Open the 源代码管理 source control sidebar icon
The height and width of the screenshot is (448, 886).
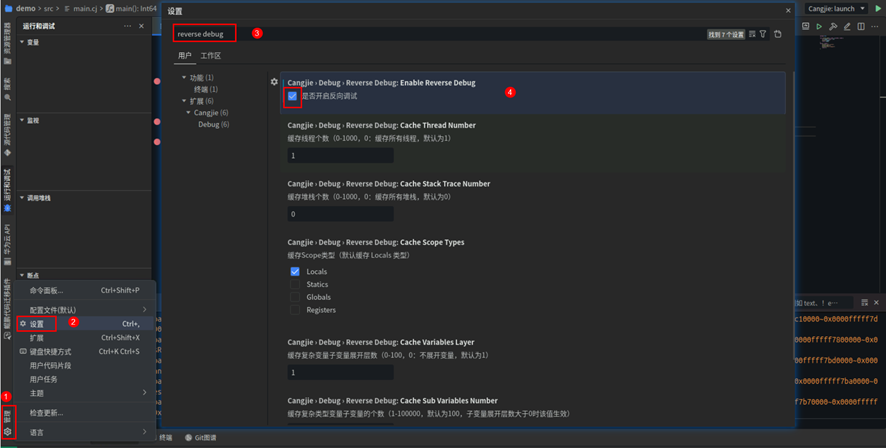[7, 153]
